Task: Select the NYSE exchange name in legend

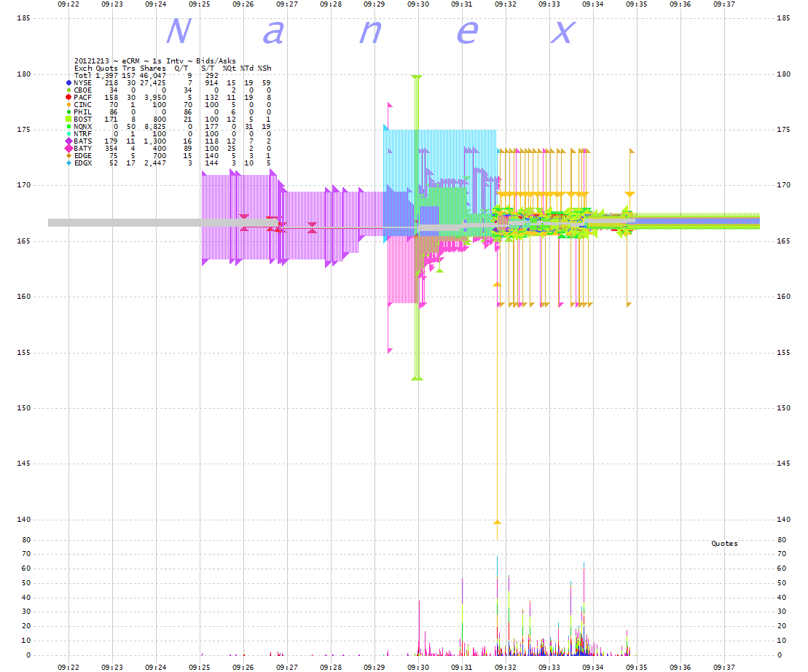Action: [x=82, y=83]
